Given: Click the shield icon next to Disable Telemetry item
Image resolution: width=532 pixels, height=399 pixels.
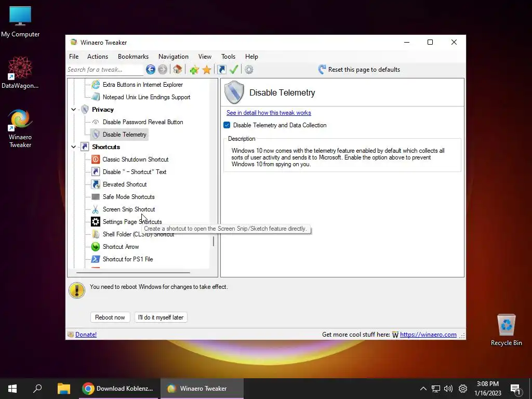Looking at the screenshot, I should click(x=96, y=135).
